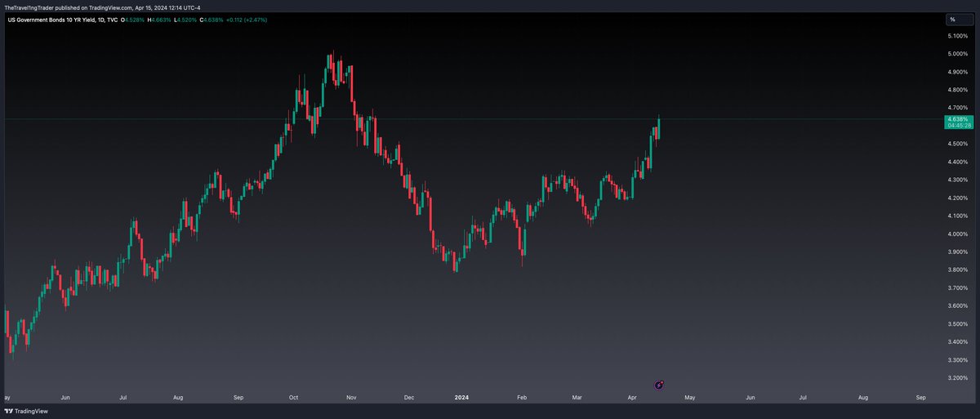Click the Feb label on time axis
Screen dimensions: 980x419
pyautogui.click(x=521, y=397)
